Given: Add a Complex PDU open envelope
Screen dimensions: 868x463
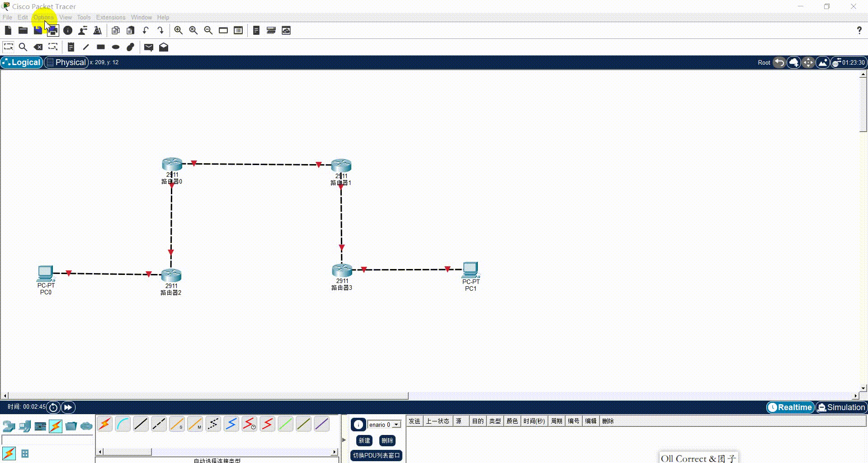Looking at the screenshot, I should (x=164, y=47).
